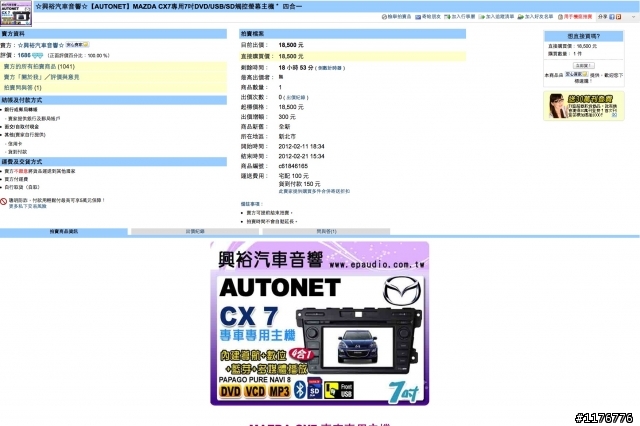Click the Front USB icon in banner
Image resolution: width=640 pixels, height=426 pixels.
(339, 390)
